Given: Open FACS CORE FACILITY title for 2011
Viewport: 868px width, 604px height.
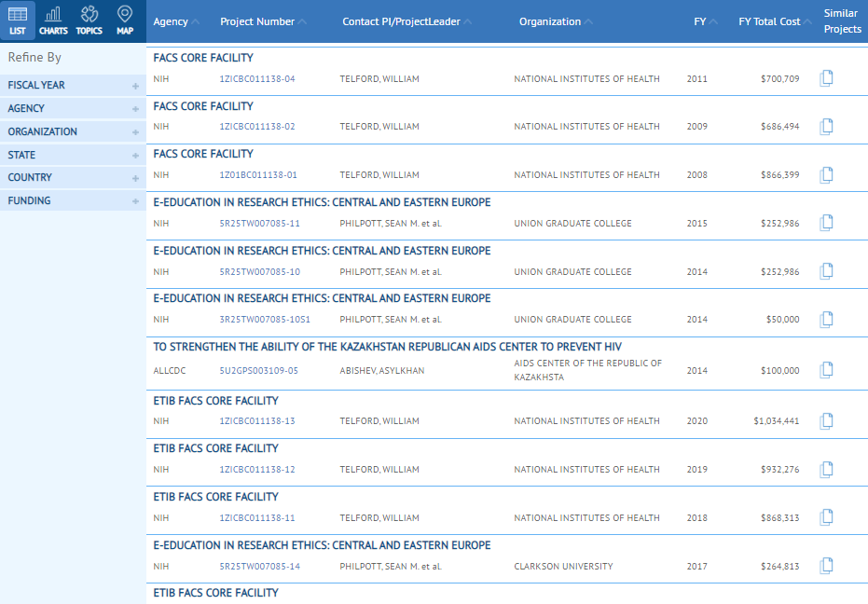Looking at the screenshot, I should coord(203,58).
